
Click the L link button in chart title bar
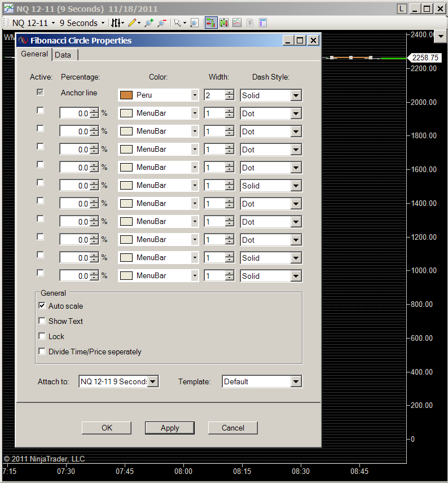point(402,8)
